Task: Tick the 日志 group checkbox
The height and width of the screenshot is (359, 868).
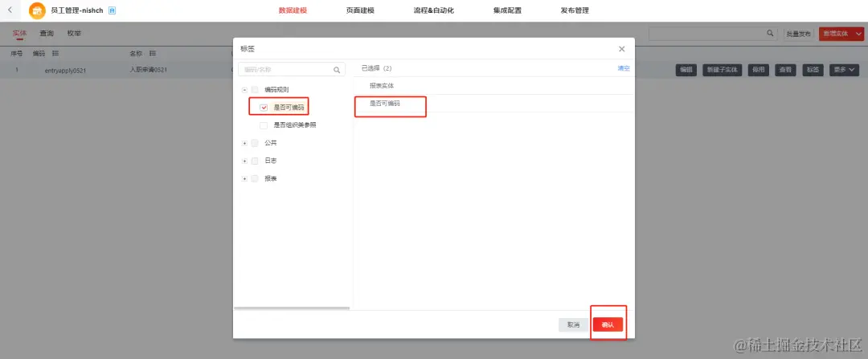Action: (255, 161)
